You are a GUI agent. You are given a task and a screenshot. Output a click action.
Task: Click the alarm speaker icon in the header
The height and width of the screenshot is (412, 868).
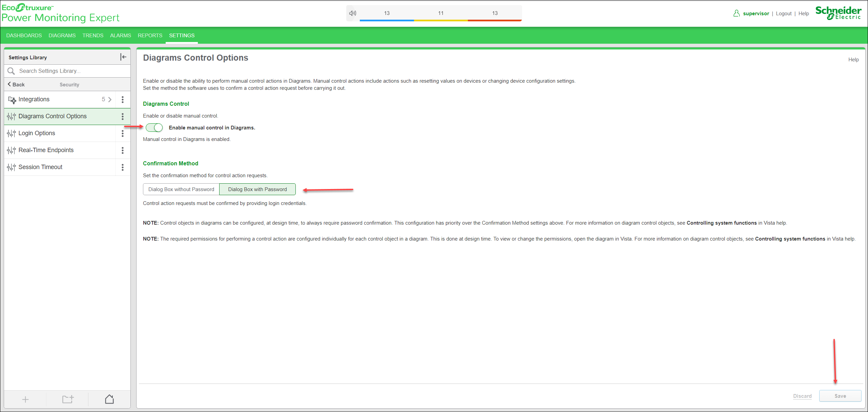352,13
